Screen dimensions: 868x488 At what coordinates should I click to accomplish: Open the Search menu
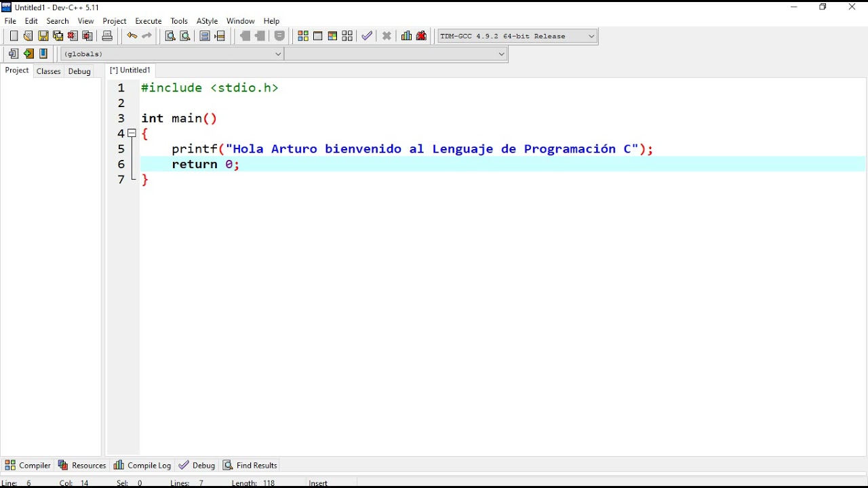(x=58, y=21)
